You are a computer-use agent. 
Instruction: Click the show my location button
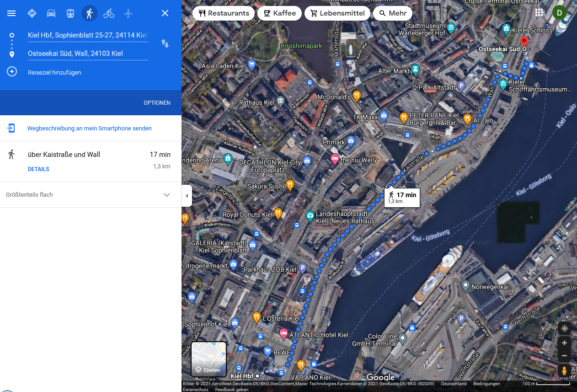click(565, 328)
